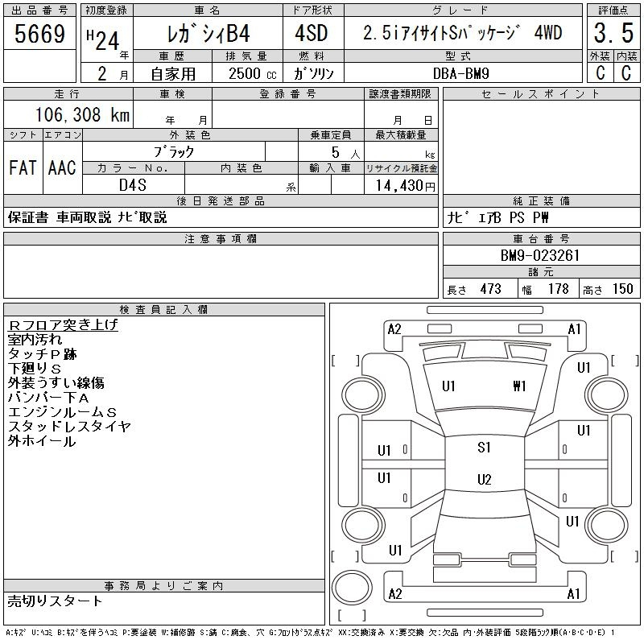Click the exterior color ブラック
This screenshot has width=644, height=644.
[x=174, y=152]
